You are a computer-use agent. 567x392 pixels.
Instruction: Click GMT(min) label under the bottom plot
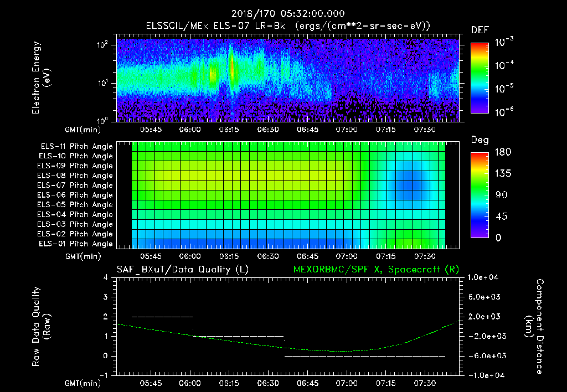click(x=83, y=383)
